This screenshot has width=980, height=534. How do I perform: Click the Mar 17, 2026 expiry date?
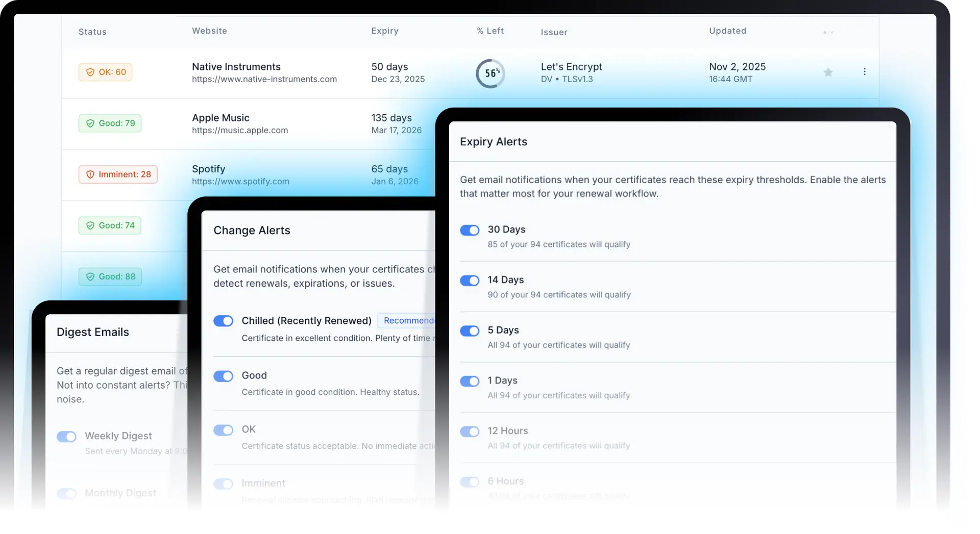tap(396, 130)
